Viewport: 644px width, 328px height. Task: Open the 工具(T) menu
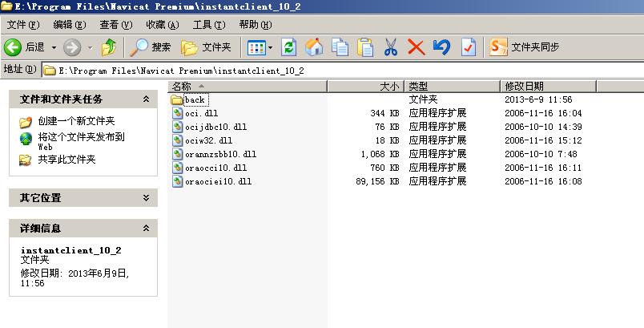[x=209, y=25]
